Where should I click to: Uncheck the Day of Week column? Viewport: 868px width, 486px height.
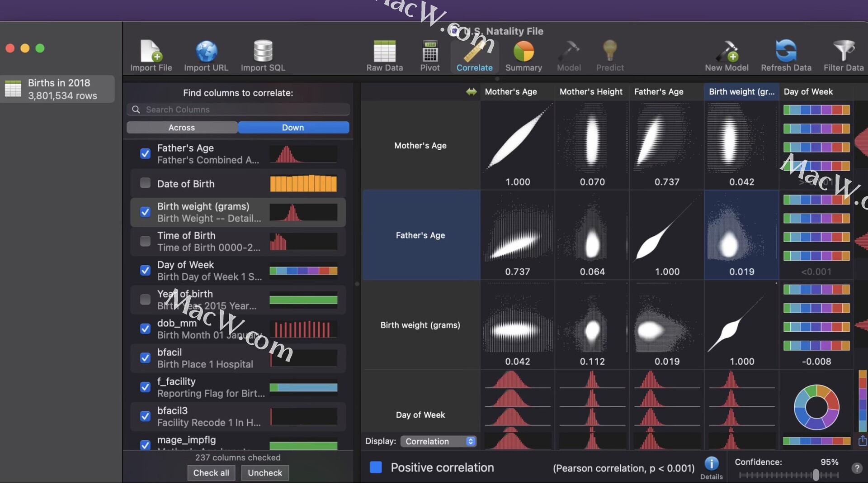(145, 271)
